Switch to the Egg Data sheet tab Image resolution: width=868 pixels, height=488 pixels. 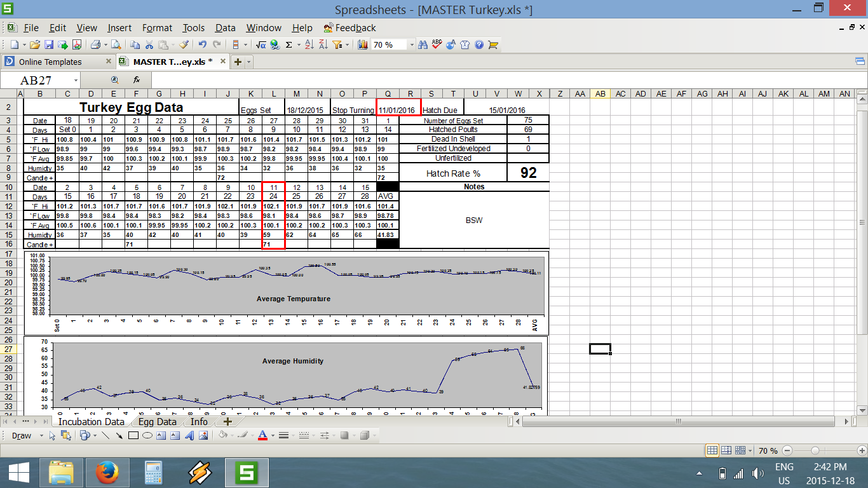click(x=157, y=422)
